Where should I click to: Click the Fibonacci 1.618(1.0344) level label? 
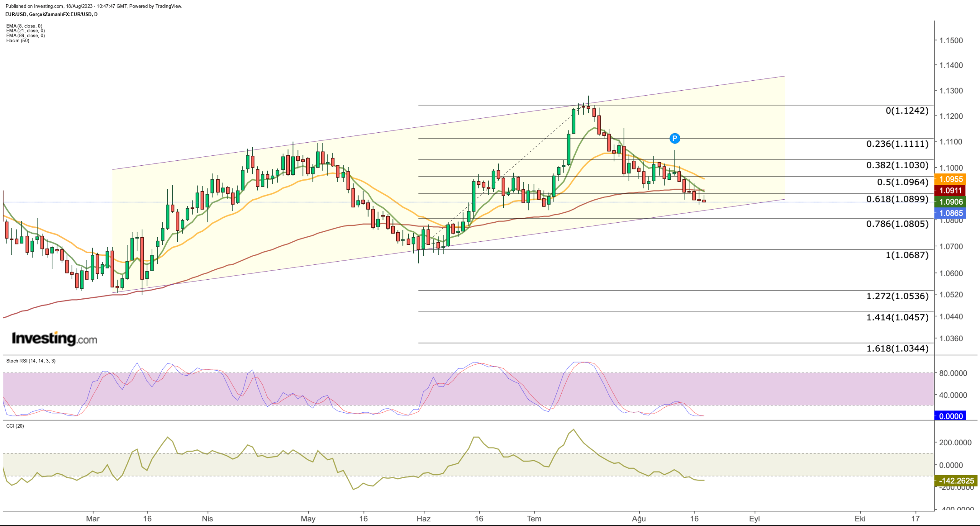tap(897, 348)
